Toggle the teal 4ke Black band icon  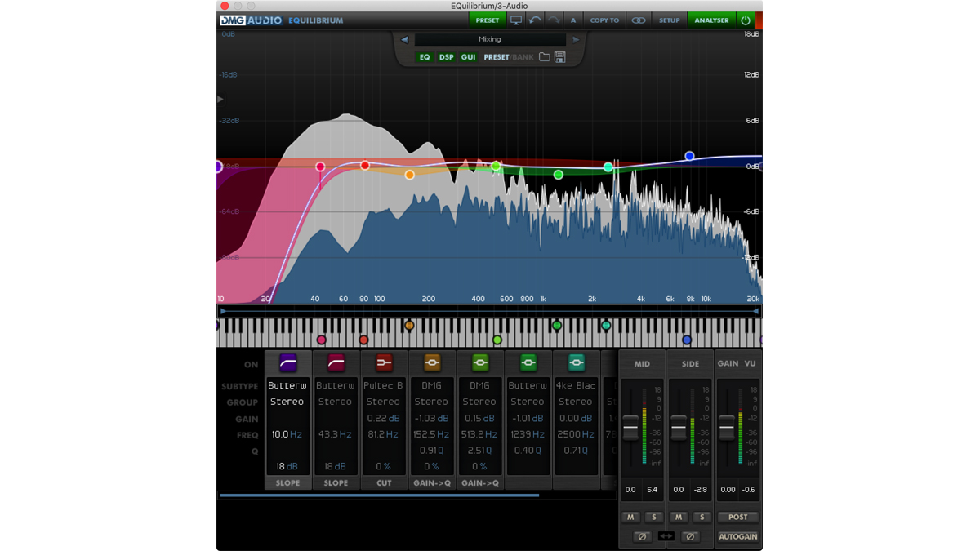point(577,362)
